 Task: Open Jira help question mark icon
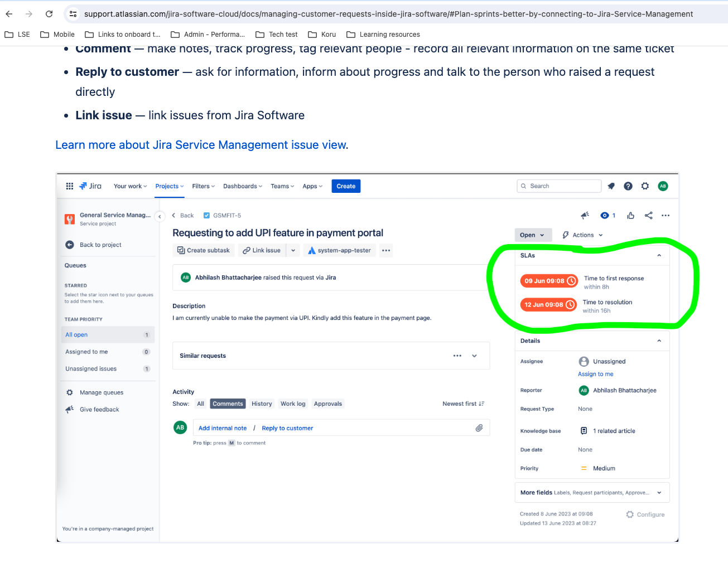coord(628,186)
